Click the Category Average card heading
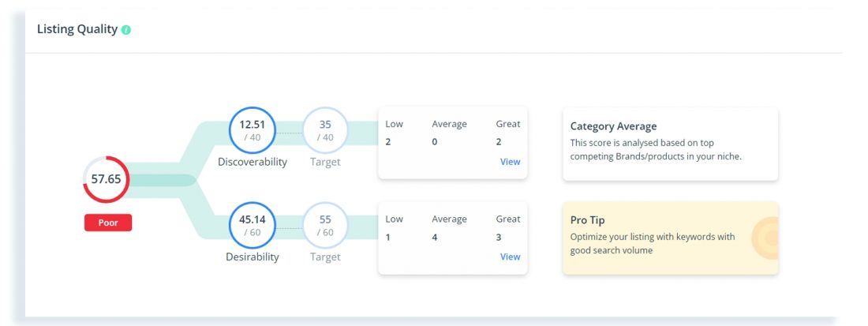 point(613,126)
